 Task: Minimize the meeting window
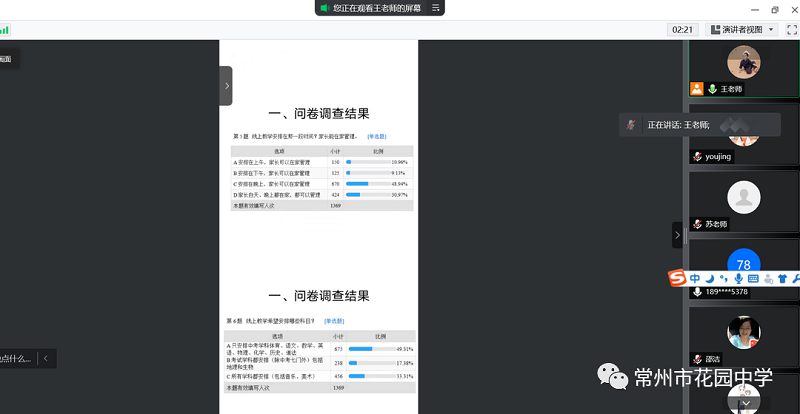click(756, 10)
